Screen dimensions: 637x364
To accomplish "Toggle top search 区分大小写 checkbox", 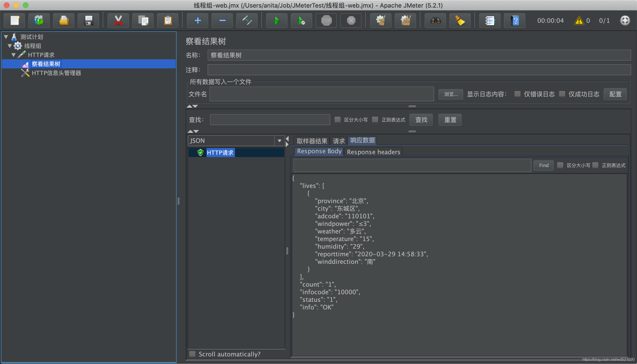I will [x=337, y=120].
